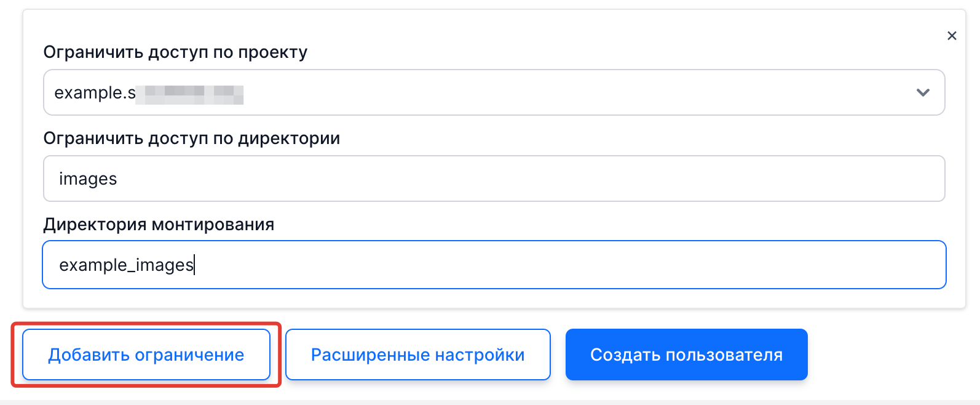Focus the directory restriction field containing images
This screenshot has width=980, height=405.
(494, 178)
